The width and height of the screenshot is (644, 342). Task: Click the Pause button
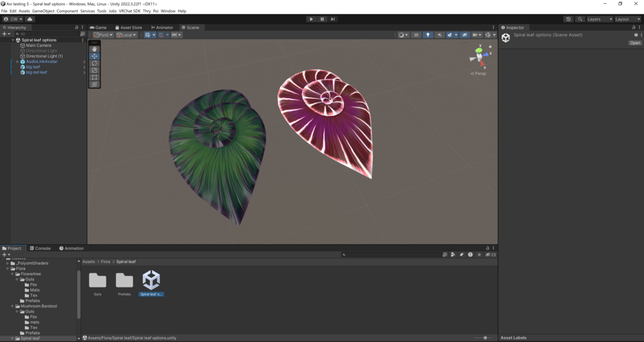(x=322, y=19)
